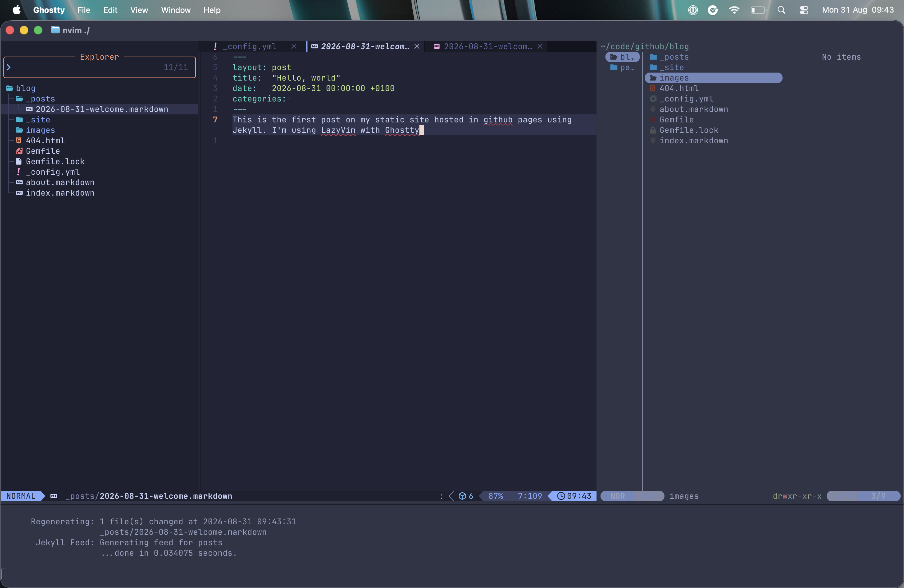904x588 pixels.
Task: Open the Ghostty application menu
Action: [49, 10]
